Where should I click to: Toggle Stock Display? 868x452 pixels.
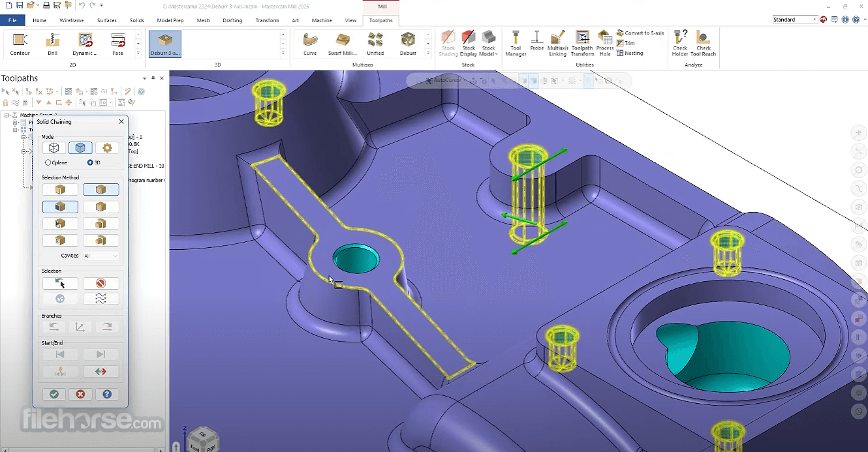click(x=469, y=44)
